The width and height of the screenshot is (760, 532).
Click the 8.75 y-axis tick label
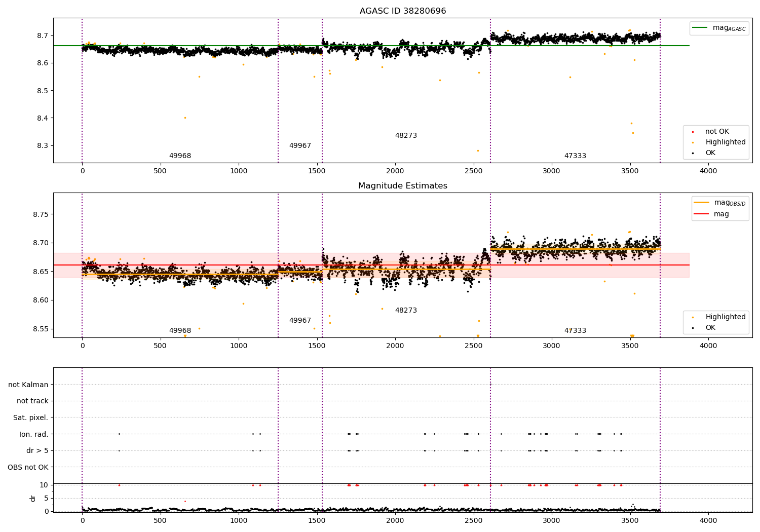pyautogui.click(x=41, y=215)
